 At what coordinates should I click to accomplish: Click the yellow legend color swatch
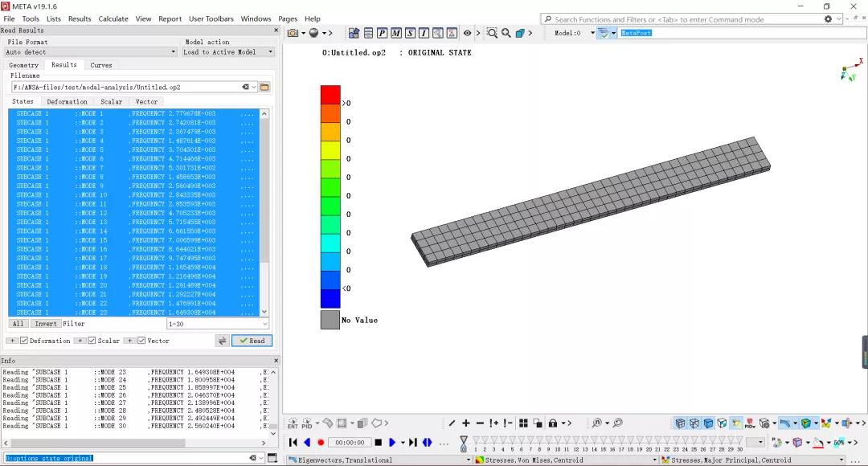coord(330,150)
